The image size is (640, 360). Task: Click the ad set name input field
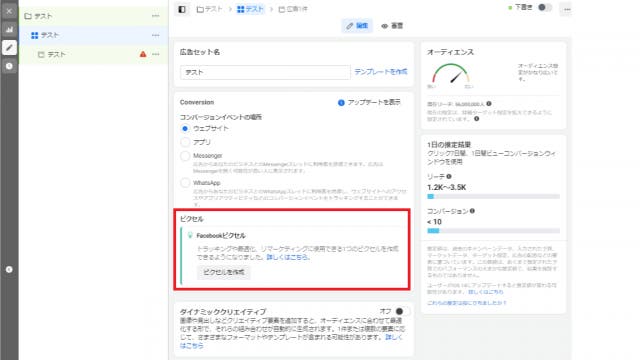(265, 72)
